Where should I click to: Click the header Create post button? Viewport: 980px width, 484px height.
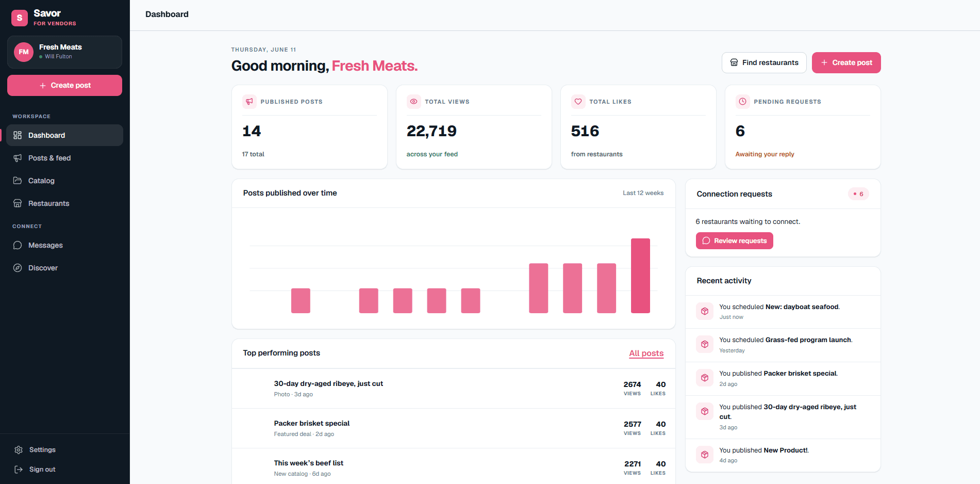coord(846,62)
